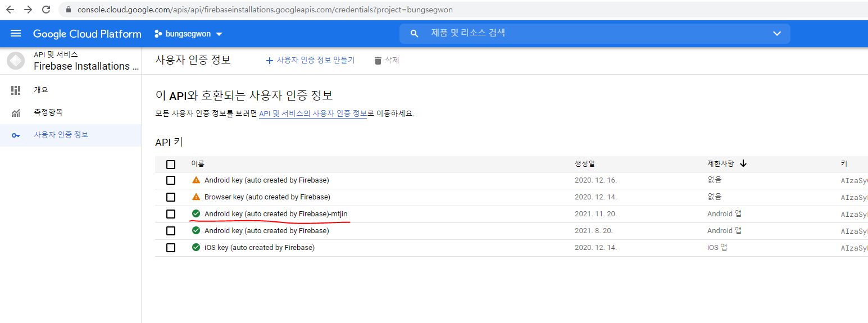Image resolution: width=868 pixels, height=323 pixels.
Task: Click Android 앱 restriction in mtjin row
Action: [724, 214]
